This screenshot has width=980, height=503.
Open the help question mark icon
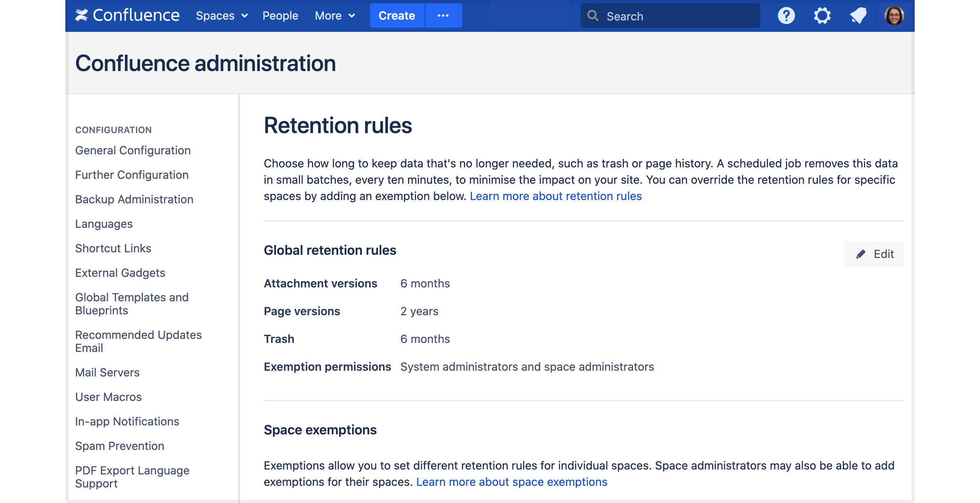(786, 16)
